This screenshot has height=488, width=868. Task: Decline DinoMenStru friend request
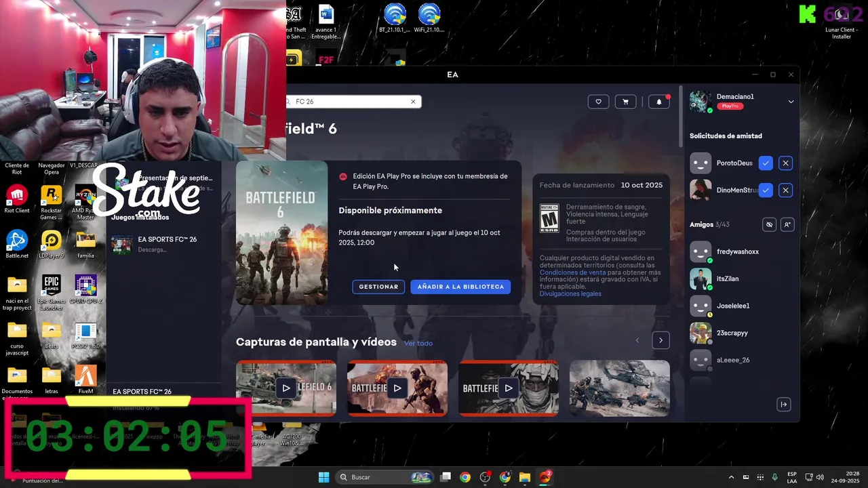click(x=785, y=190)
